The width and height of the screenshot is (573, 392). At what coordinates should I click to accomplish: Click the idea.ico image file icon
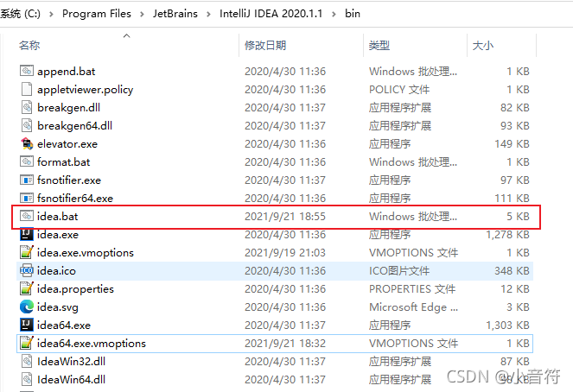[x=26, y=270]
